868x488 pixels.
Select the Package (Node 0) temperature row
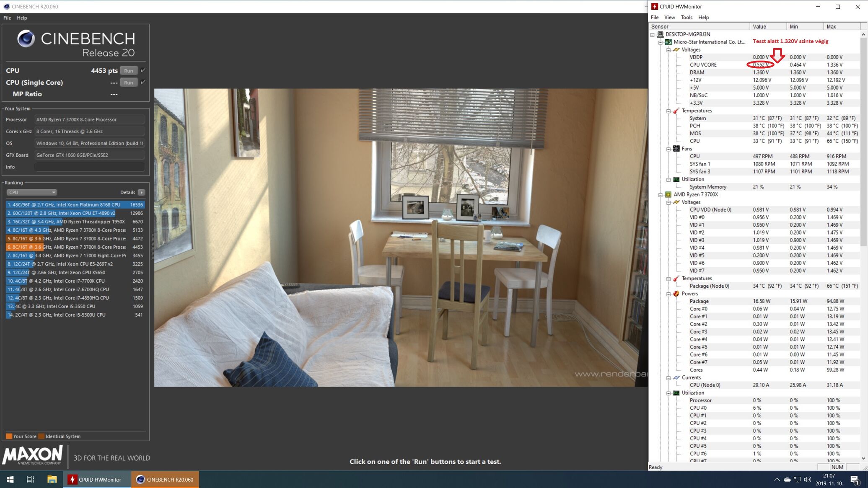coord(754,286)
